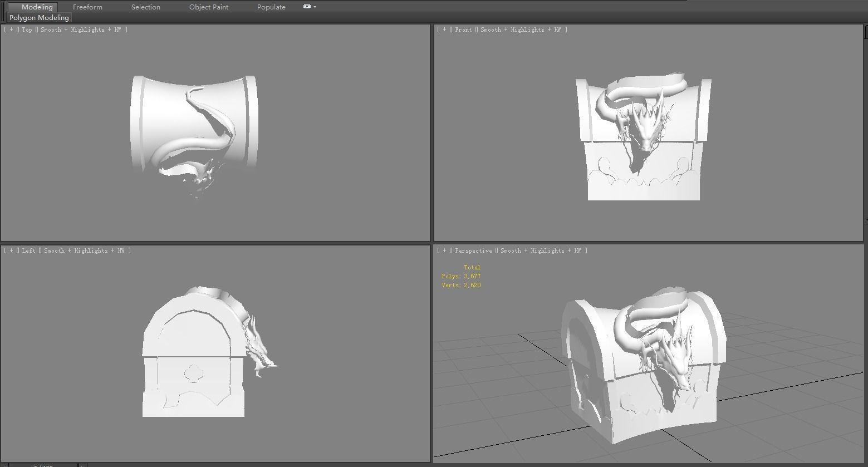Click the Left viewport name label
This screenshot has width=868, height=467.
pos(28,250)
